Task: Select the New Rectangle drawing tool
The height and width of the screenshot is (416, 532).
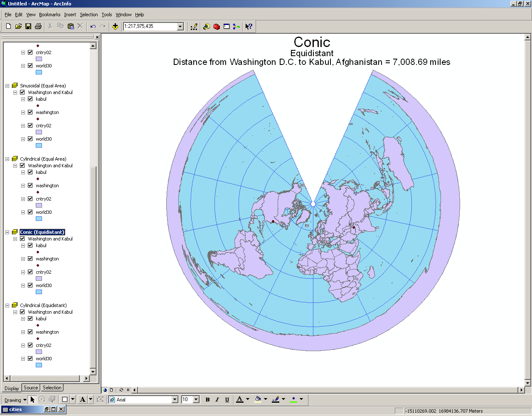Action: (65, 399)
